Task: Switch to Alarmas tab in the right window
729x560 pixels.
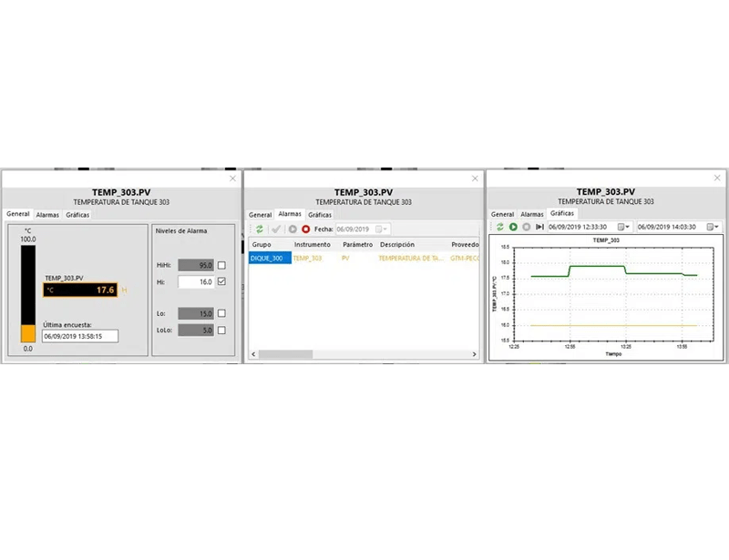Action: click(x=532, y=214)
